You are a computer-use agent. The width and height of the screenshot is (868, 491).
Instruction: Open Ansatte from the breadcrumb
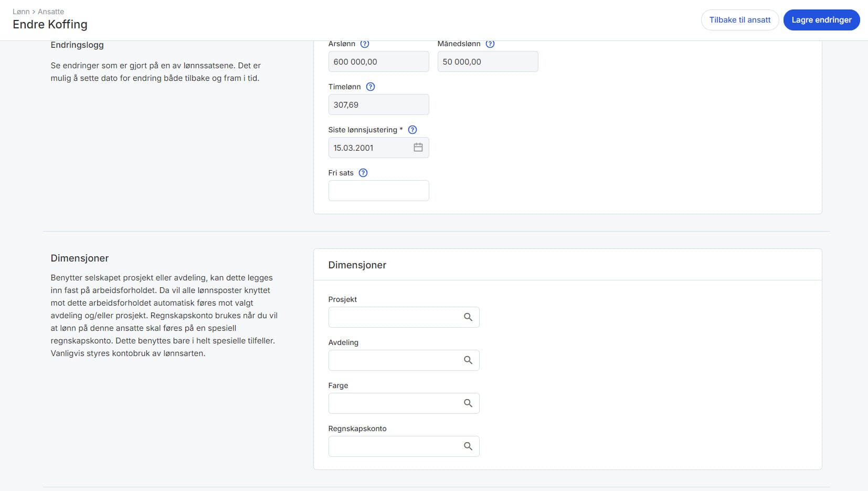51,12
